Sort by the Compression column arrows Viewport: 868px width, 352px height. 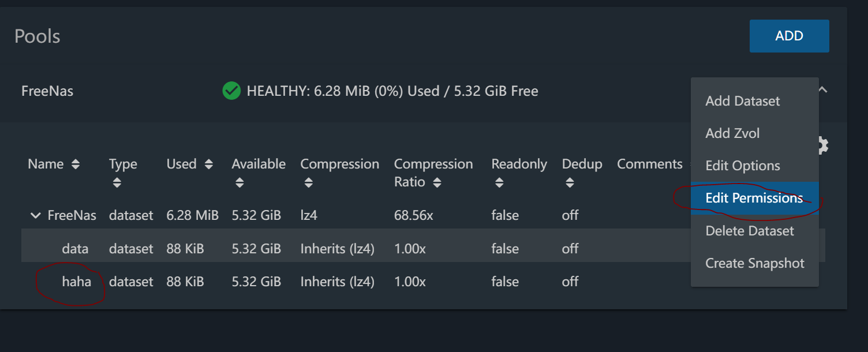coord(308,182)
